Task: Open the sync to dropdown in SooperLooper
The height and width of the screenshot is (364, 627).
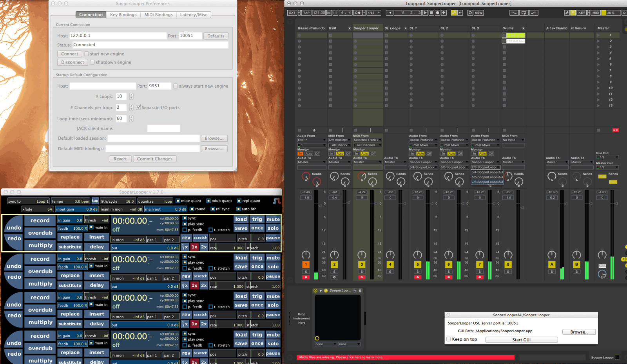Action: click(28, 201)
